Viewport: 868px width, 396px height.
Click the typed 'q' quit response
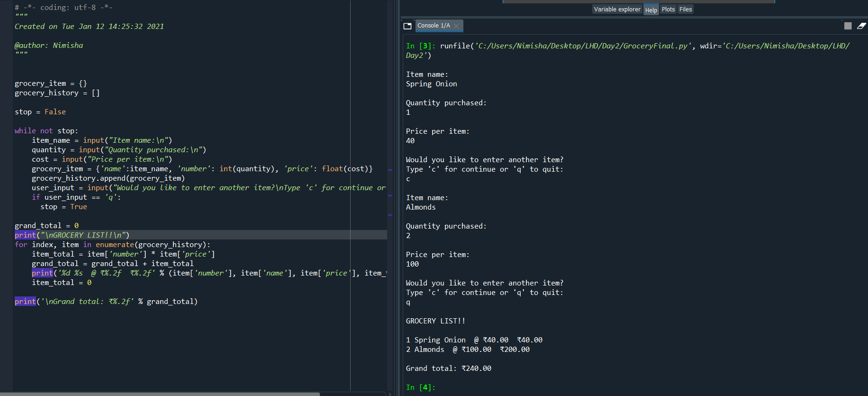click(x=408, y=303)
